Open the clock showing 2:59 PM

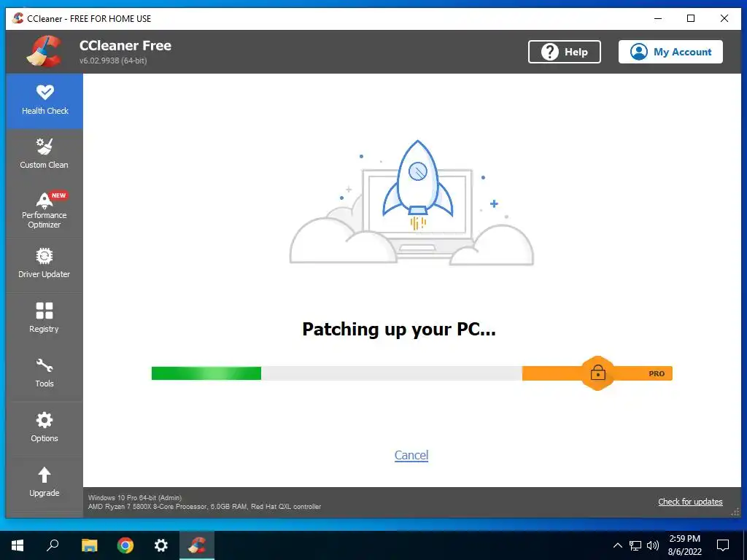click(684, 545)
